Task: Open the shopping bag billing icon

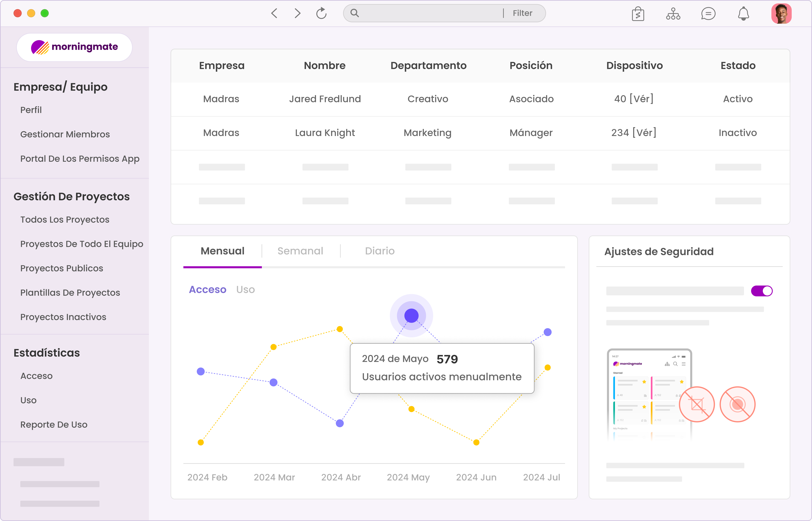Action: [x=638, y=14]
